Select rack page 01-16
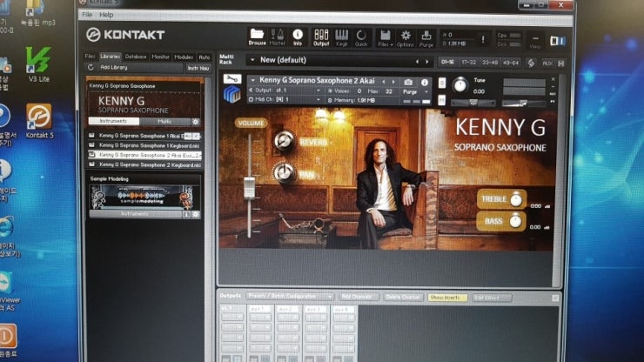644x362 pixels. pos(447,63)
